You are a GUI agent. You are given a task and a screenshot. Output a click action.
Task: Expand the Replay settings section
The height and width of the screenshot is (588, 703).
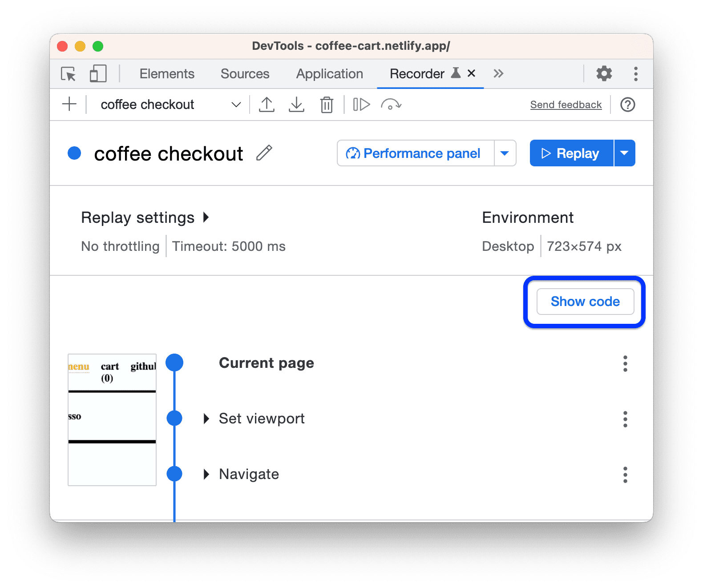click(206, 217)
